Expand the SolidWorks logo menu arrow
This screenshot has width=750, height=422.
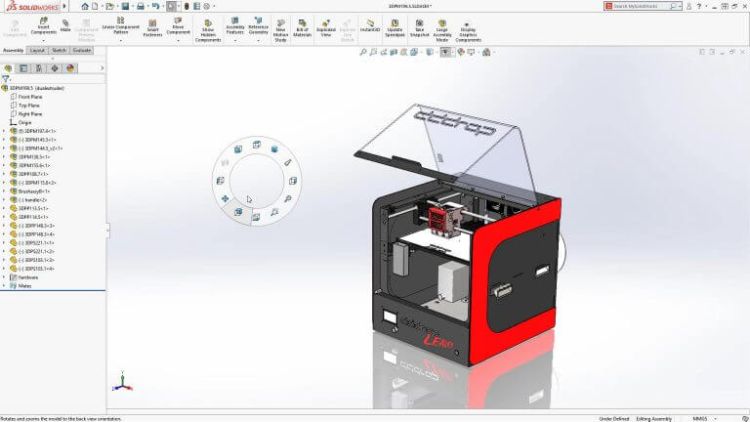(65, 6)
